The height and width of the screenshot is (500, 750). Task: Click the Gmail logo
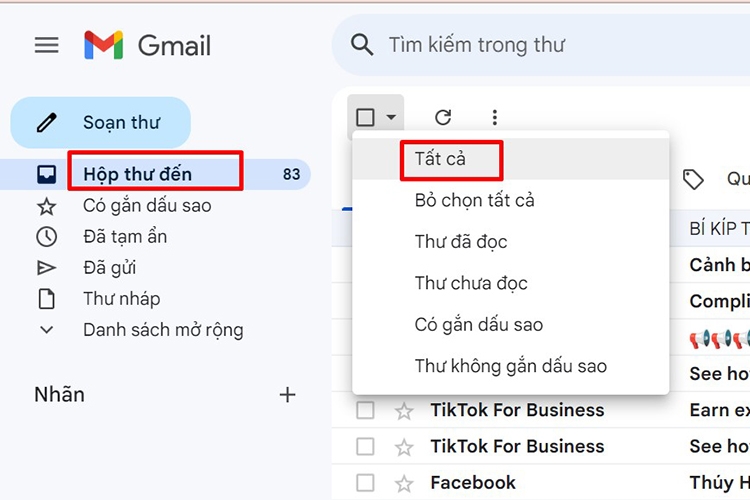point(147,45)
